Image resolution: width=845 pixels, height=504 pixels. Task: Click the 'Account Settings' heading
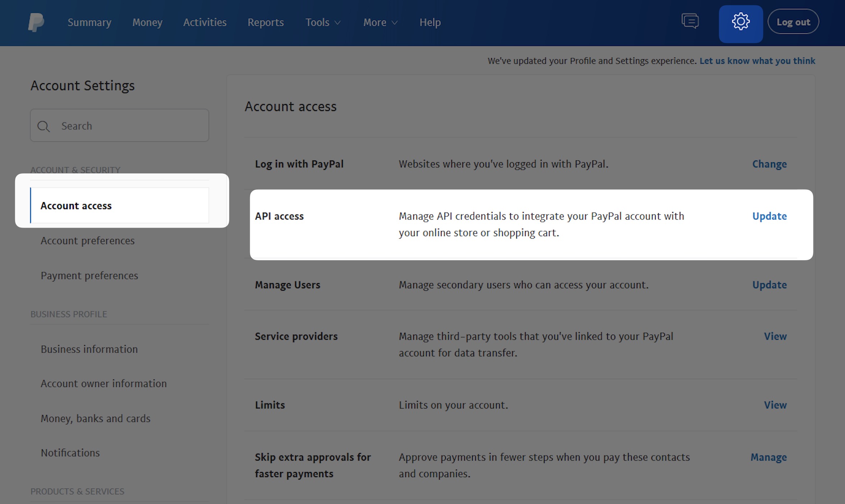coord(83,85)
